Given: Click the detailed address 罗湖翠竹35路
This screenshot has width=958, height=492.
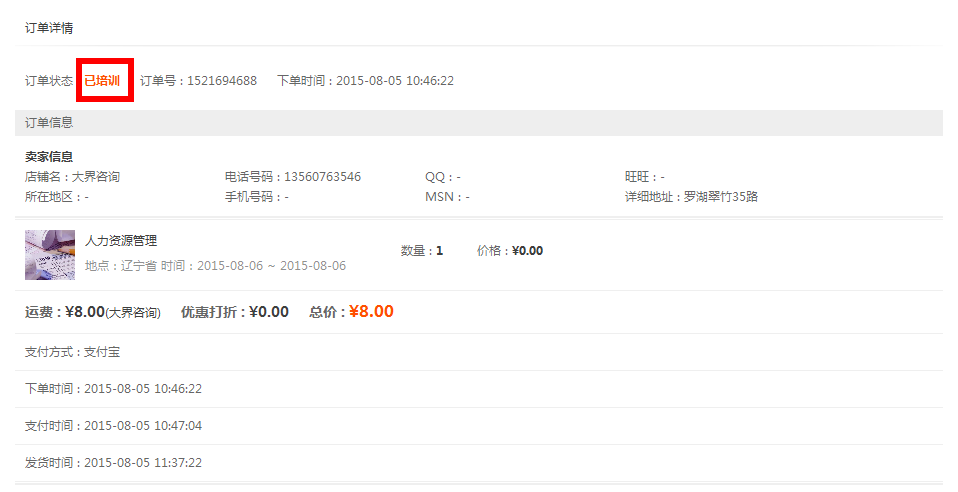Looking at the screenshot, I should coord(720,197).
